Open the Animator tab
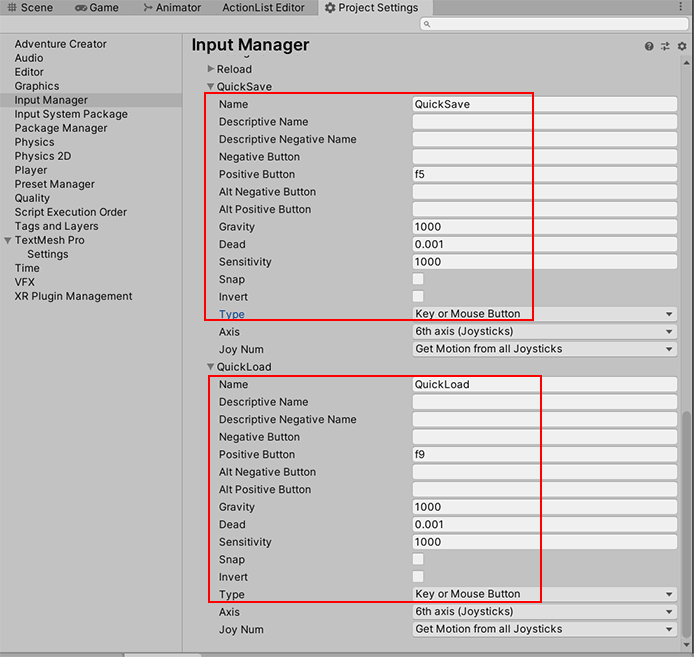Viewport: 694px width, 657px height. coord(172,8)
